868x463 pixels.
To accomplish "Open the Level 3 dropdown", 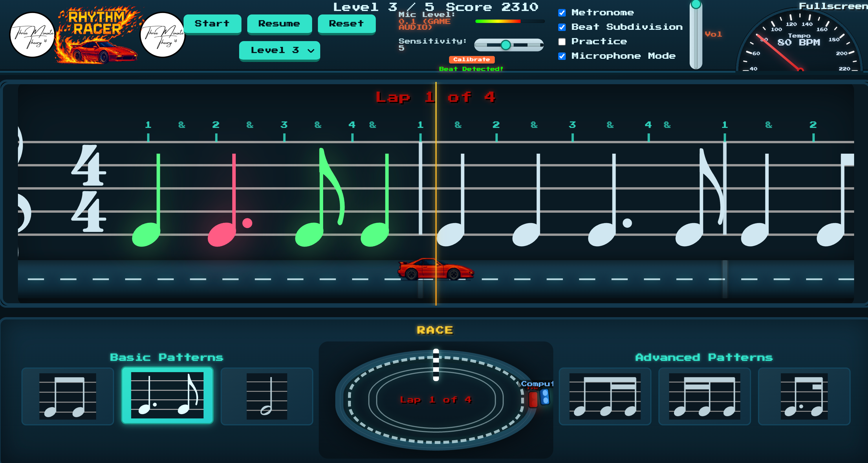I will click(x=279, y=51).
